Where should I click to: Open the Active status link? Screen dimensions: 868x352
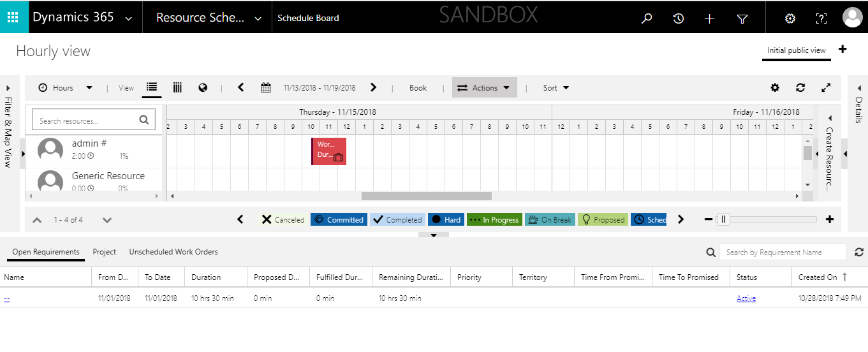pyautogui.click(x=746, y=298)
